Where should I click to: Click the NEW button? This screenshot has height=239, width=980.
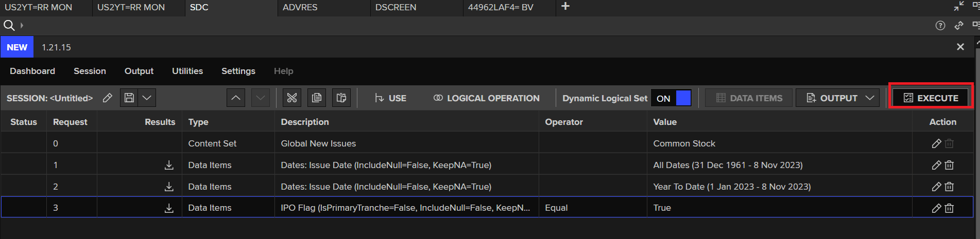(17, 47)
